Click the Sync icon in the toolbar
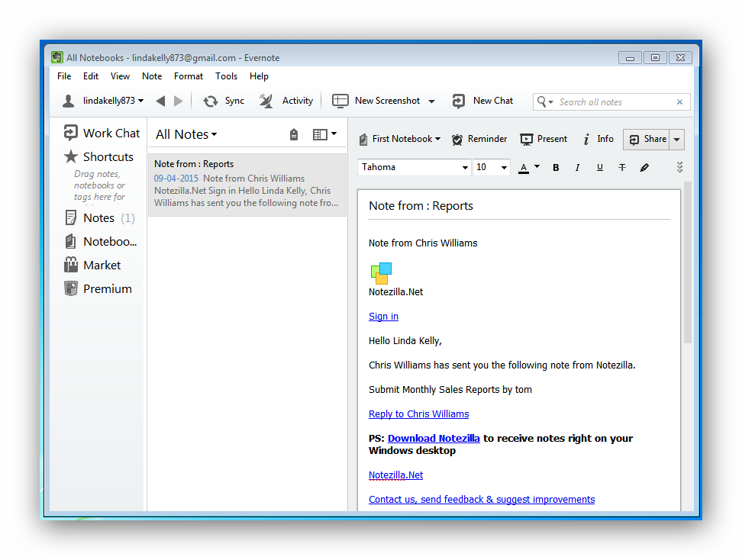742x560 pixels. coord(210,101)
